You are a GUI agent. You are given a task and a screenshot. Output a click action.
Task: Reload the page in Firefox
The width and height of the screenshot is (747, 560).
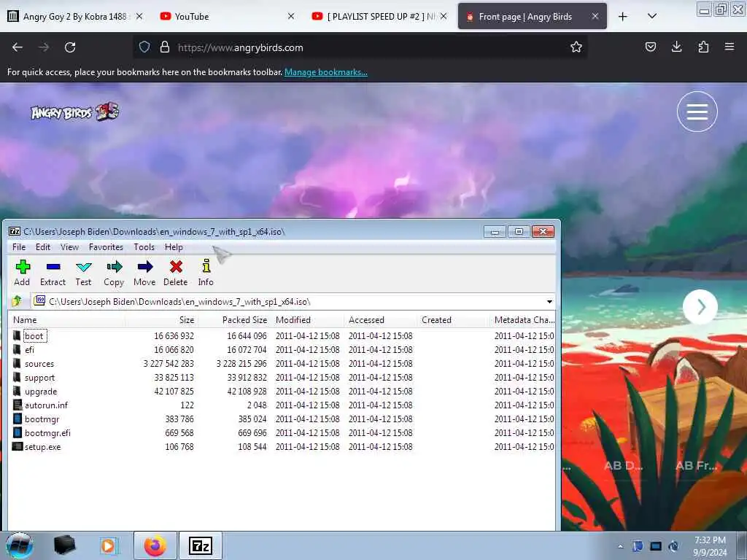(70, 47)
